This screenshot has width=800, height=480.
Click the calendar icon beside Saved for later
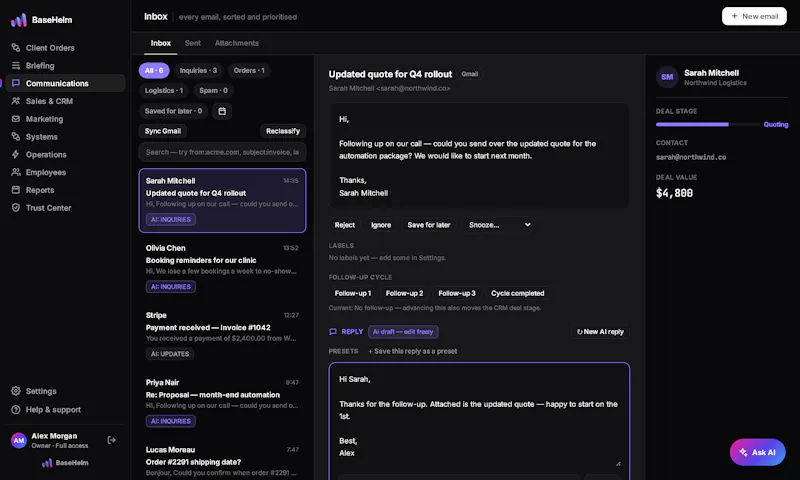[x=222, y=111]
